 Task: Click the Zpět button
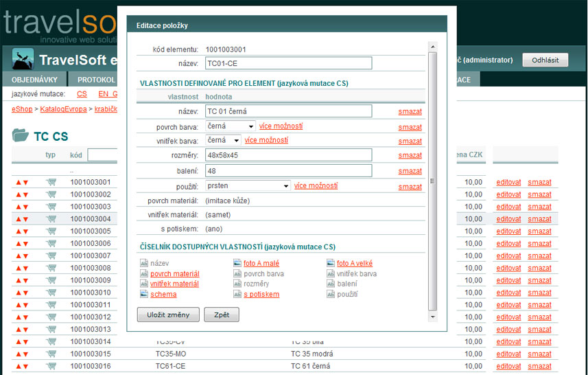pos(222,315)
